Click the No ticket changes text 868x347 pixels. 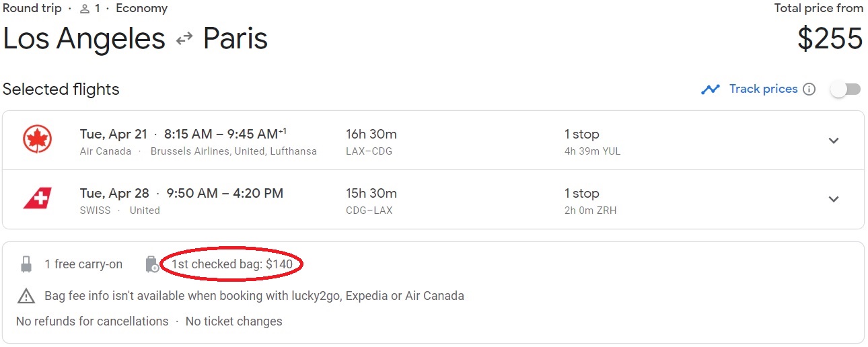click(x=233, y=321)
